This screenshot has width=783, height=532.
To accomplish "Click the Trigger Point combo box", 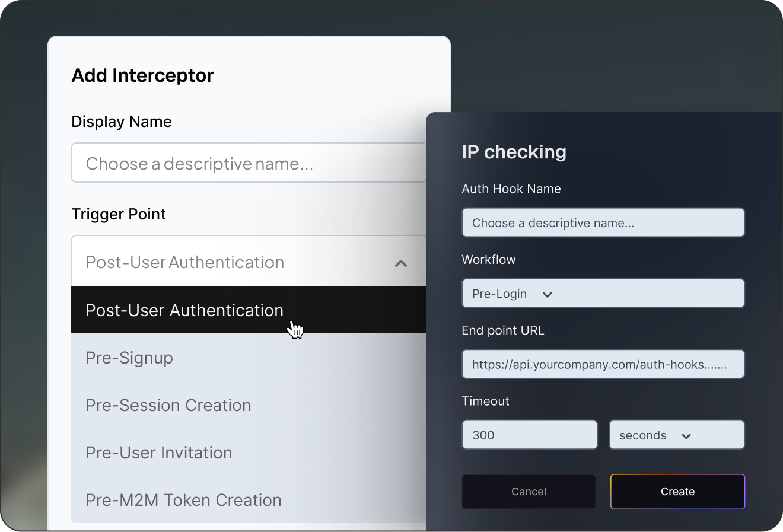I will point(249,262).
